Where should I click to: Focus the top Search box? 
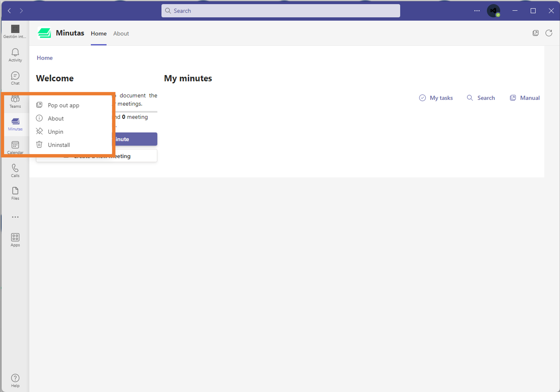280,11
